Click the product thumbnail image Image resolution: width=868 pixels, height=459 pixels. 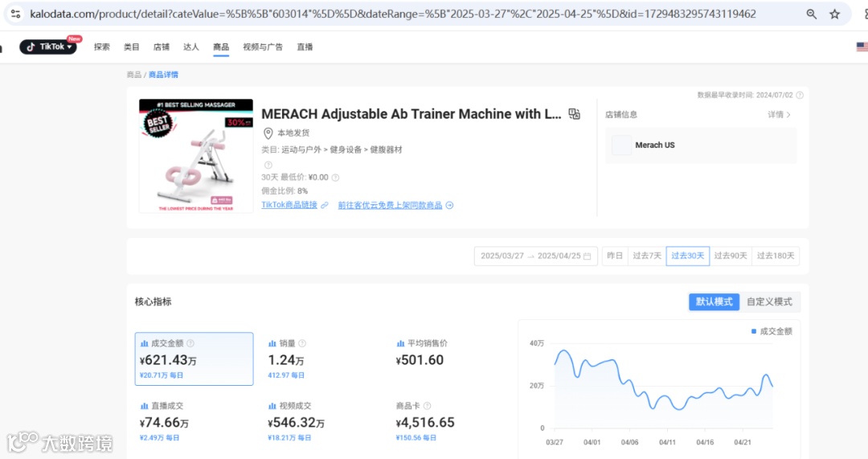coord(196,156)
